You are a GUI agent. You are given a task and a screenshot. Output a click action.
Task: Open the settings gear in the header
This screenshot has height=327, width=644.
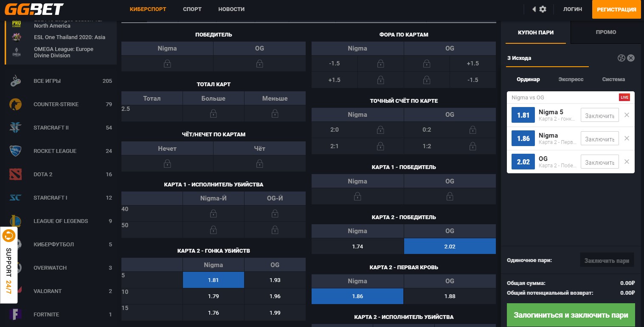point(543,9)
